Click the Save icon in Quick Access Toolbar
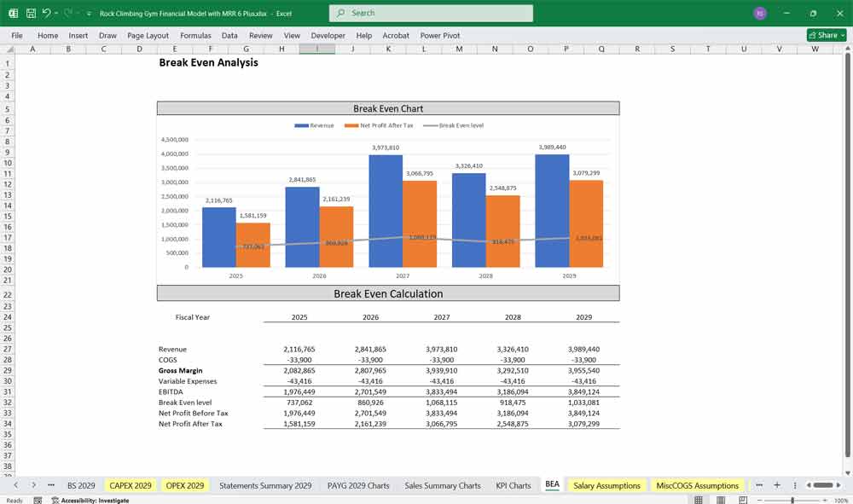The height and width of the screenshot is (504, 853). [29, 13]
